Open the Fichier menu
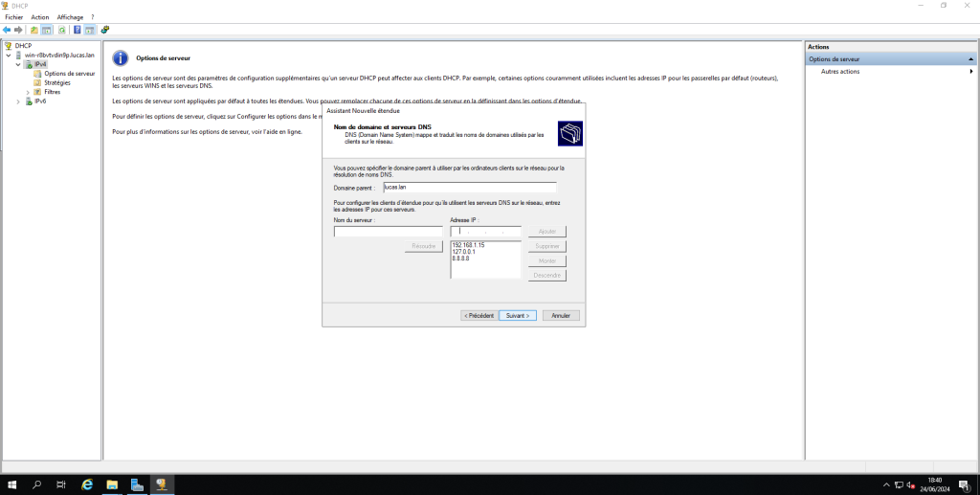This screenshot has width=980, height=495. point(13,17)
